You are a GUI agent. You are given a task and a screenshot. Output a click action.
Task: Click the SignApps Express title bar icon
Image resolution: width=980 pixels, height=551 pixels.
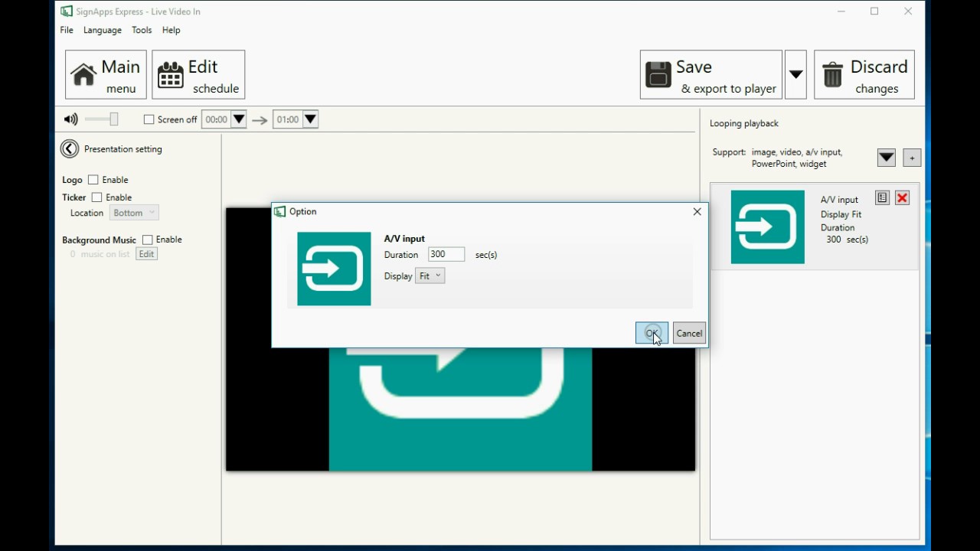click(x=67, y=11)
